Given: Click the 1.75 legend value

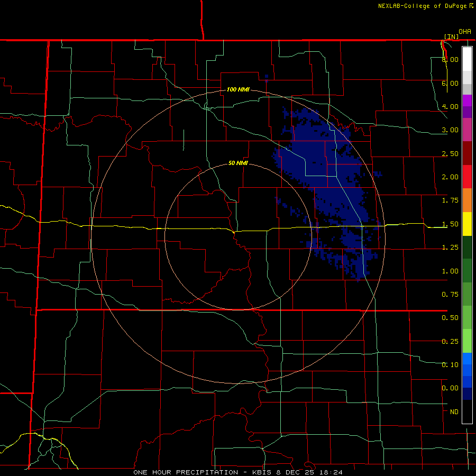Looking at the screenshot, I should [x=450, y=200].
